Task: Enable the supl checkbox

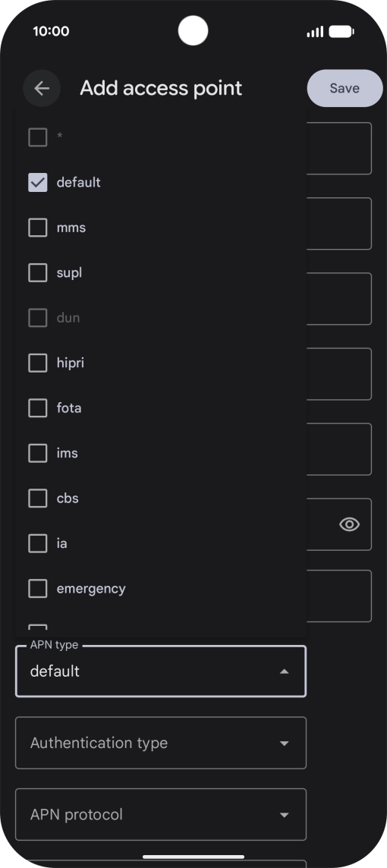Action: 38,272
